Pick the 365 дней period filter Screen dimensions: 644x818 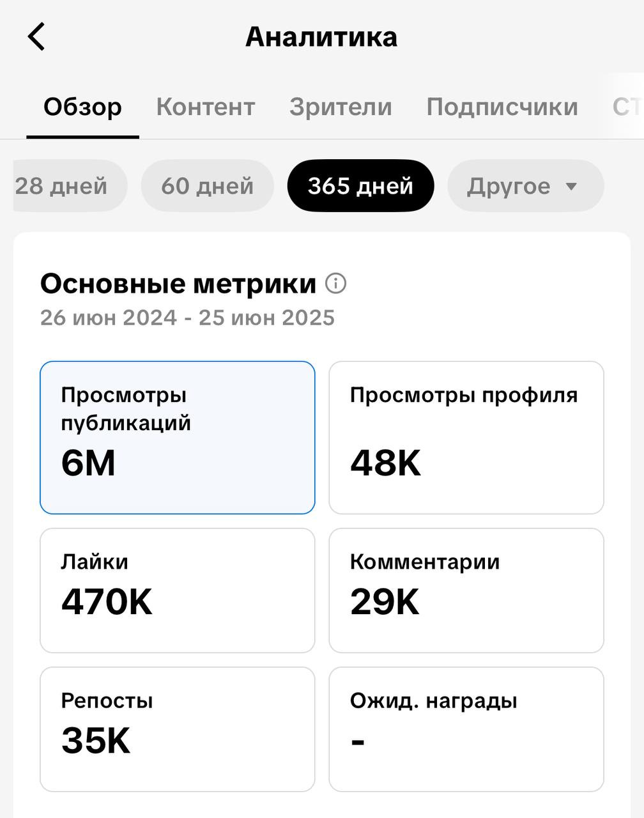click(360, 186)
